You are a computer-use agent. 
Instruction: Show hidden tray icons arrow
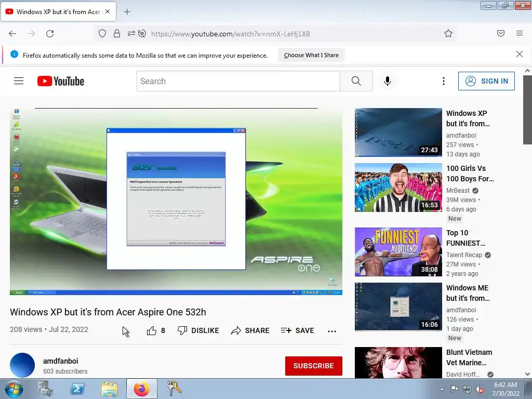(x=442, y=389)
